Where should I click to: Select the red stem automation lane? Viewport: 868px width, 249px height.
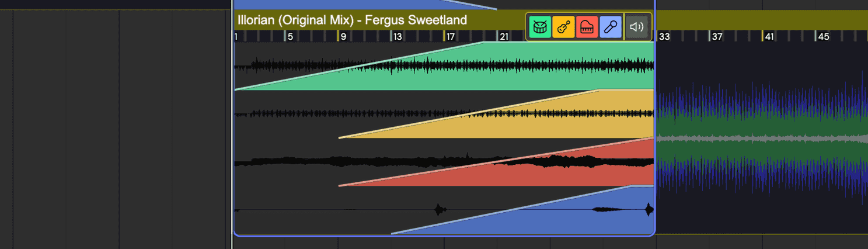[444, 162]
